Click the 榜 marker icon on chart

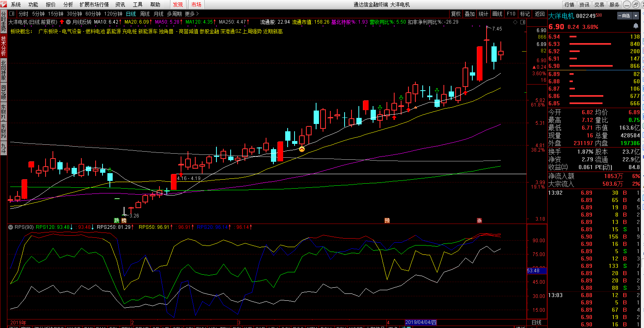click(124, 220)
